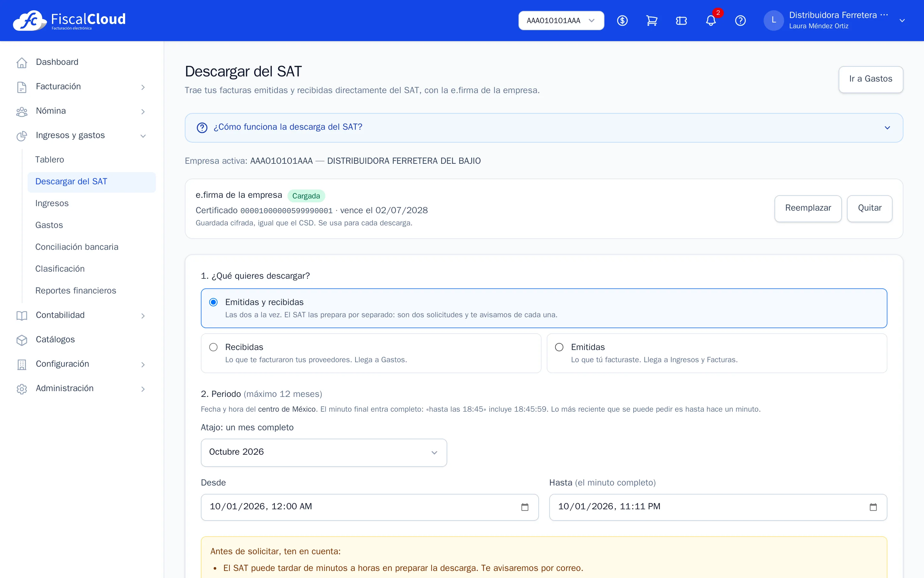The width and height of the screenshot is (924, 578).
Task: Open the help question mark icon in header
Action: coord(740,21)
